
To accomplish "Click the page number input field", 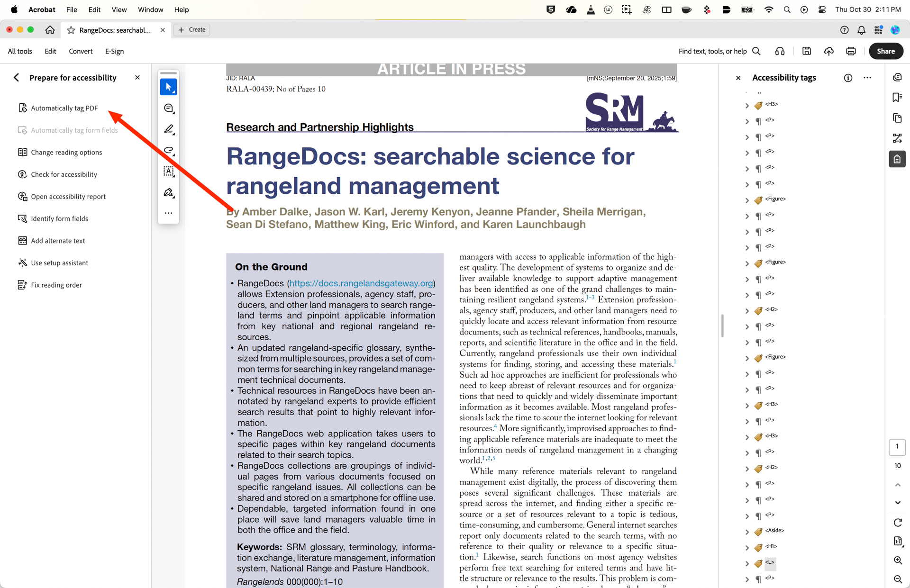I will [x=897, y=447].
